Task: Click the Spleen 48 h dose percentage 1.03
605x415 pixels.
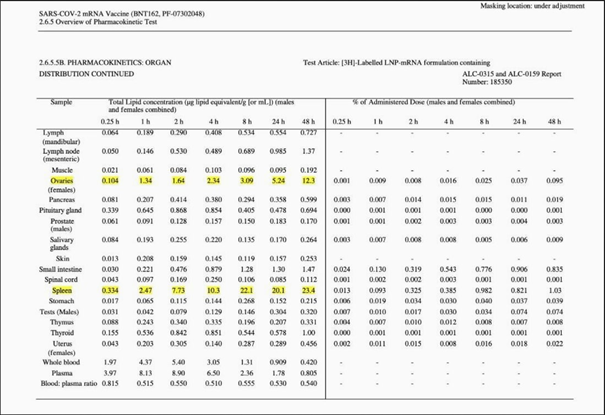Action: [554, 290]
